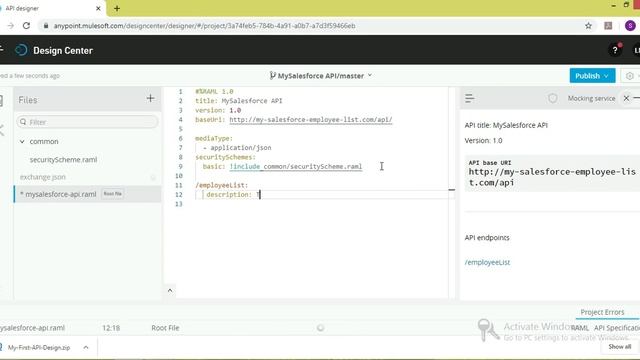This screenshot has width=640, height=360.
Task: Click the 'Version: 1.0' text in documentation
Action: tap(483, 140)
